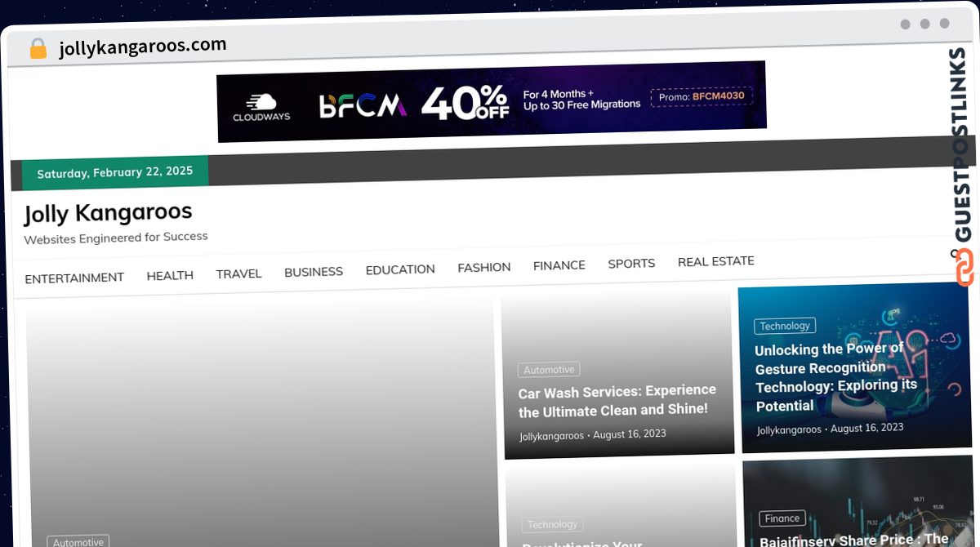Image resolution: width=980 pixels, height=547 pixels.
Task: Click the jollykangaroos.com URL text
Action: pyautogui.click(x=143, y=47)
